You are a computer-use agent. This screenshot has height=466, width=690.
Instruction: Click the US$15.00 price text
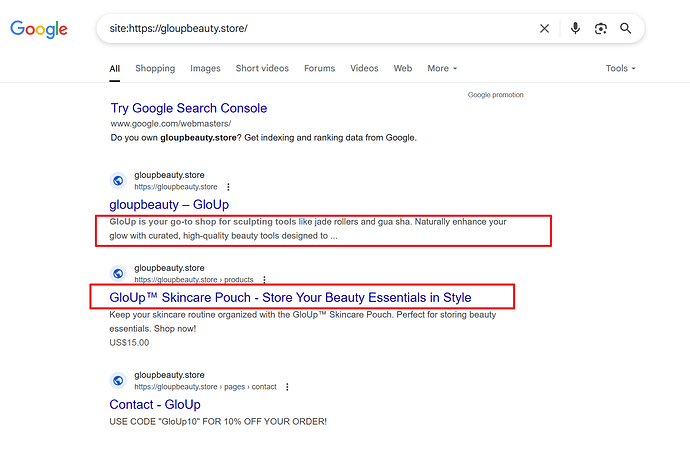129,343
